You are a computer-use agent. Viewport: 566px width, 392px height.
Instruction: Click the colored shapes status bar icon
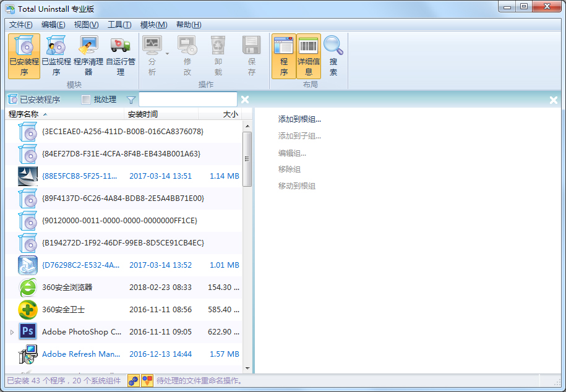point(147,380)
